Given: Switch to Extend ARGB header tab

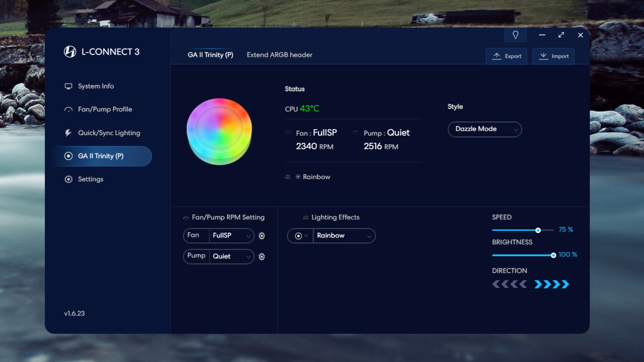Looking at the screenshot, I should coord(280,55).
